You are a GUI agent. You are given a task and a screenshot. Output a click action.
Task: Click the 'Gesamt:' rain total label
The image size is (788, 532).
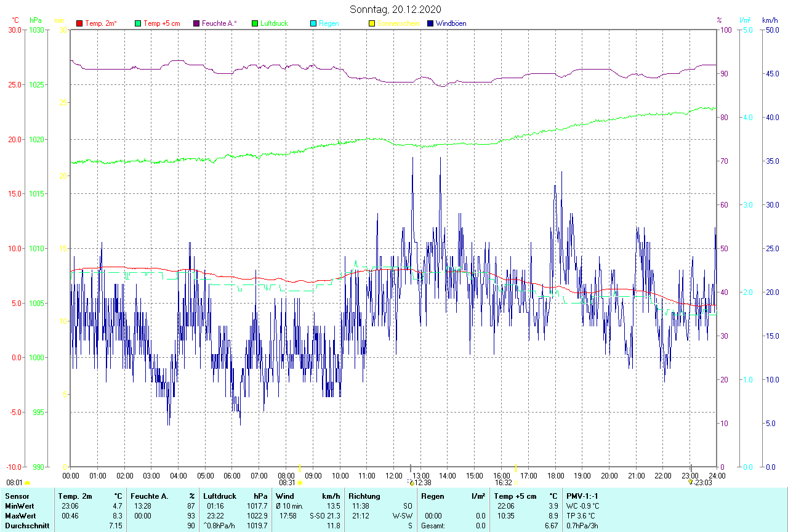[433, 526]
